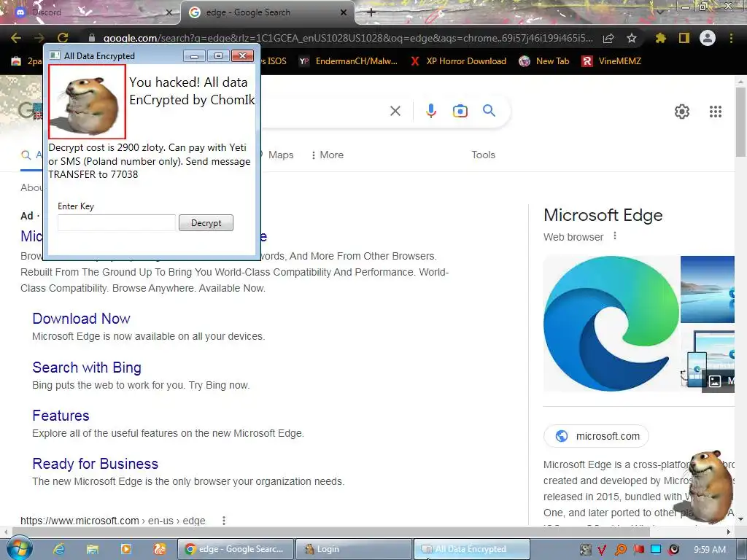Start Google voice search microphone
The height and width of the screenshot is (560, 747).
pos(430,111)
